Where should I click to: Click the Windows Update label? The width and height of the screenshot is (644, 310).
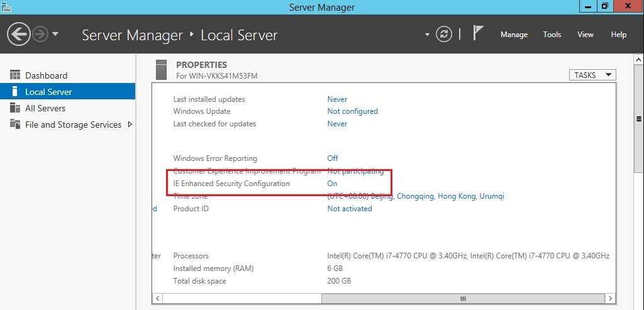[202, 111]
